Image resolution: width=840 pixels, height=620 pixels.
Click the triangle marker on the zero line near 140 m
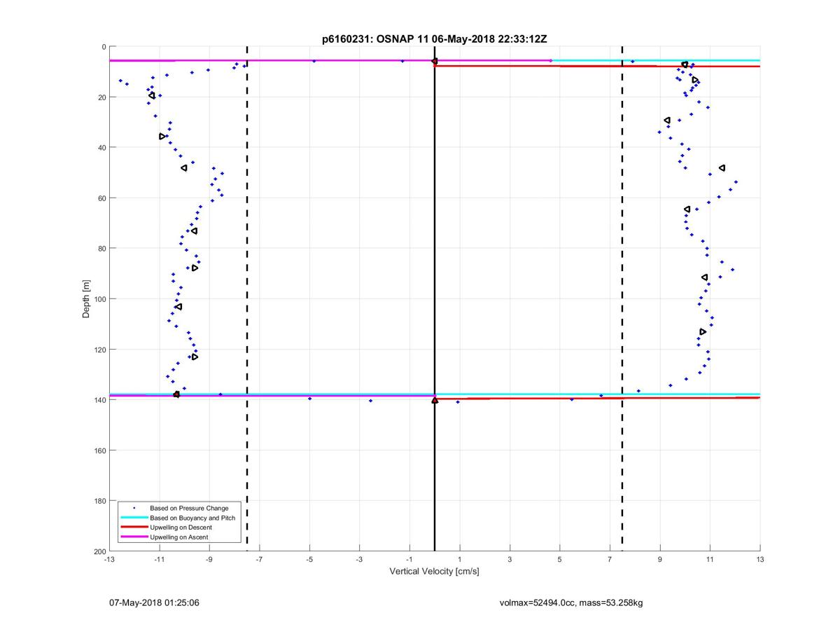click(x=435, y=400)
